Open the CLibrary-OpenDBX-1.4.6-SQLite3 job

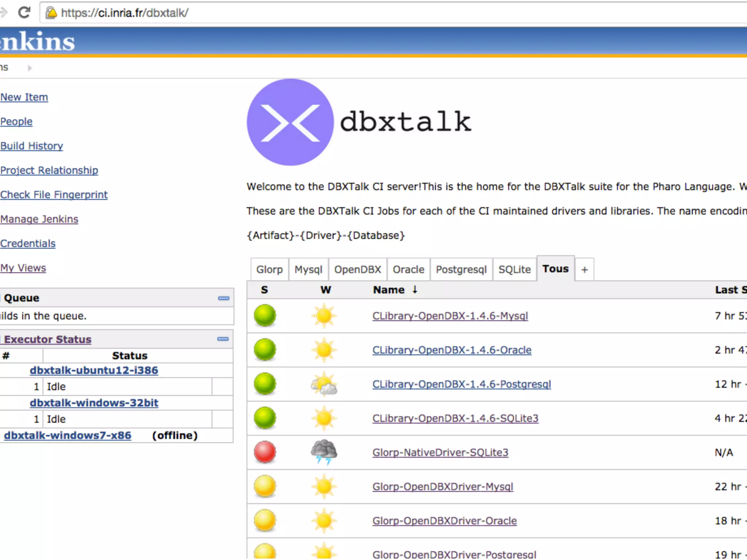click(x=455, y=418)
